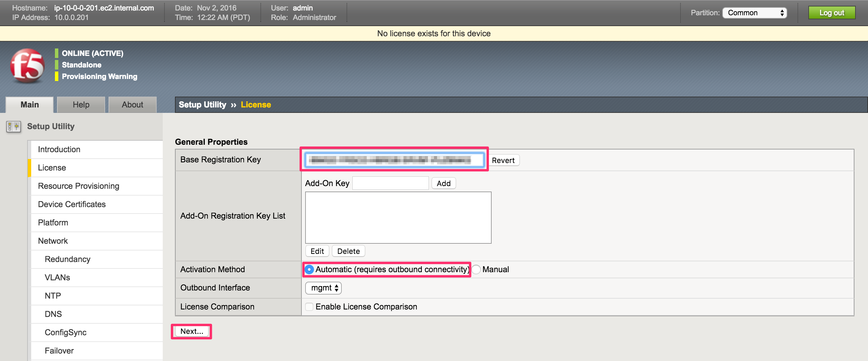Click the Edit button under key list

point(317,251)
